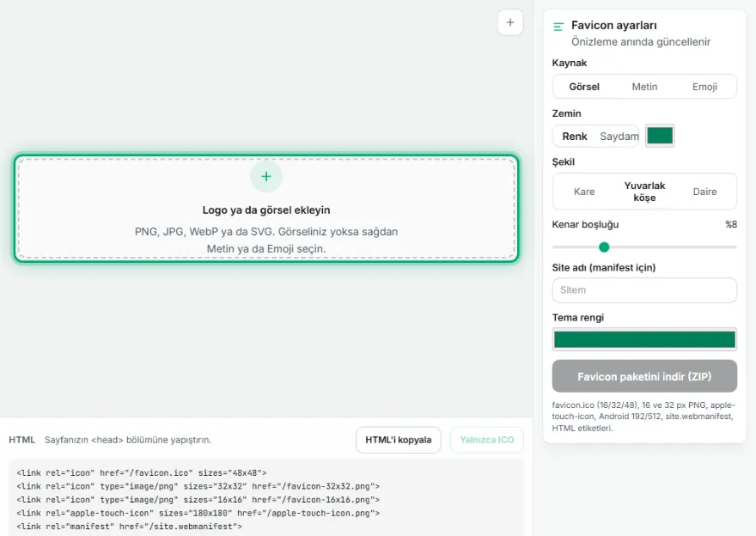Click the Kaynak label

point(570,64)
